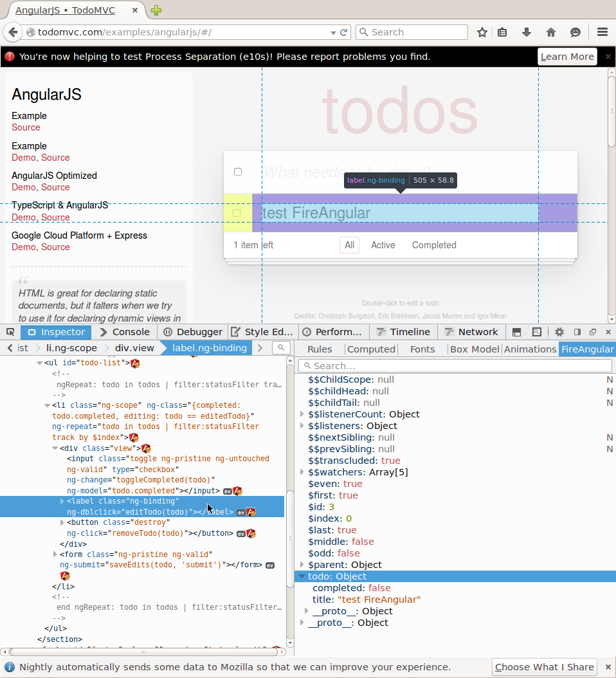Click the title: "test FireAngular" property
616x678 pixels.
tap(366, 600)
